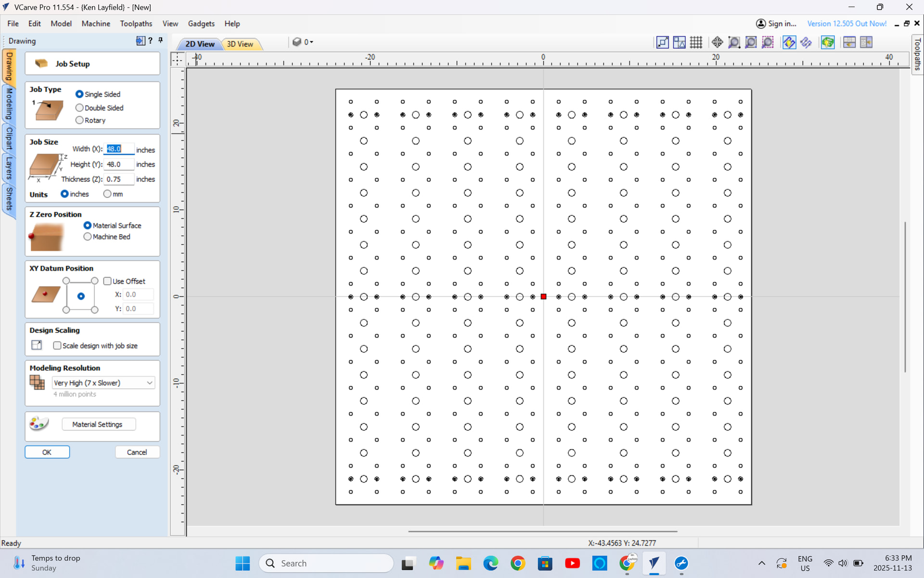Check Scale design with job size
The image size is (924, 578).
(57, 346)
